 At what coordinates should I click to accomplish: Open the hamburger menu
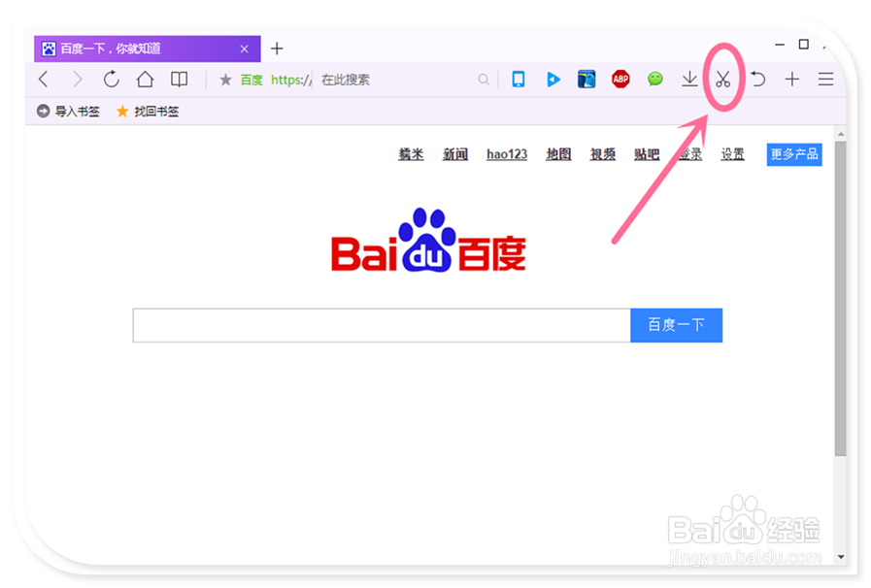(824, 80)
